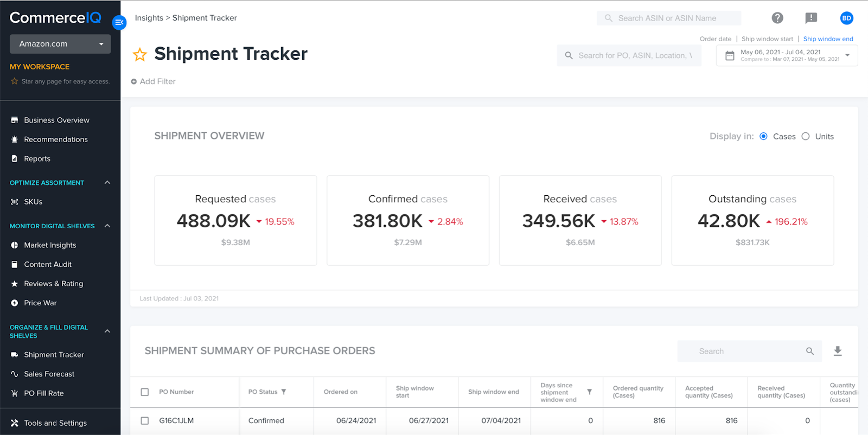868x435 pixels.
Task: Open the Reports menu item
Action: point(37,158)
